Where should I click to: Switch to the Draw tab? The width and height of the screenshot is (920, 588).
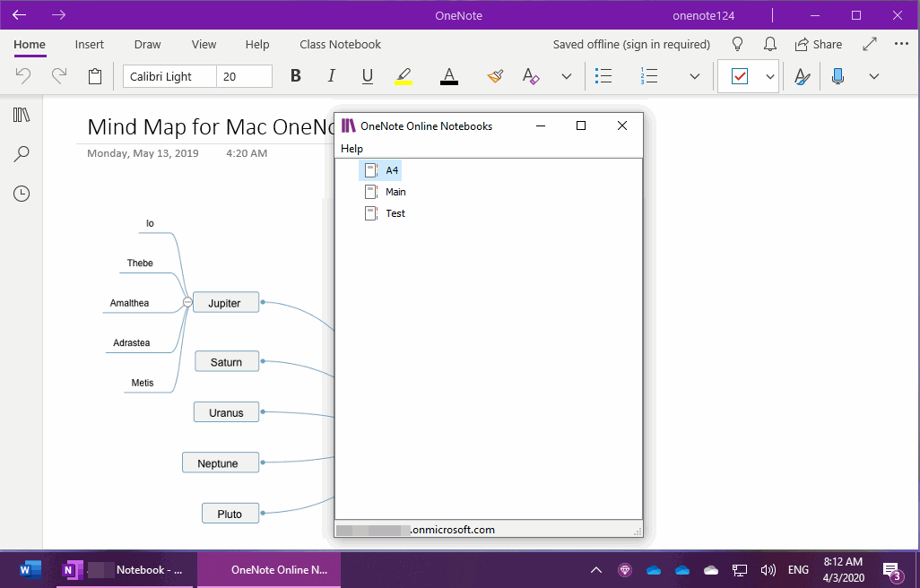(x=147, y=45)
